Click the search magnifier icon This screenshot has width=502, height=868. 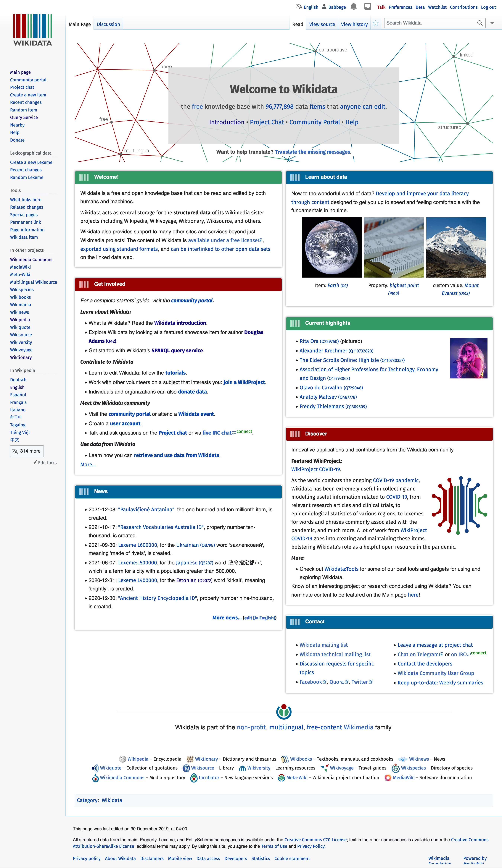pyautogui.click(x=480, y=23)
